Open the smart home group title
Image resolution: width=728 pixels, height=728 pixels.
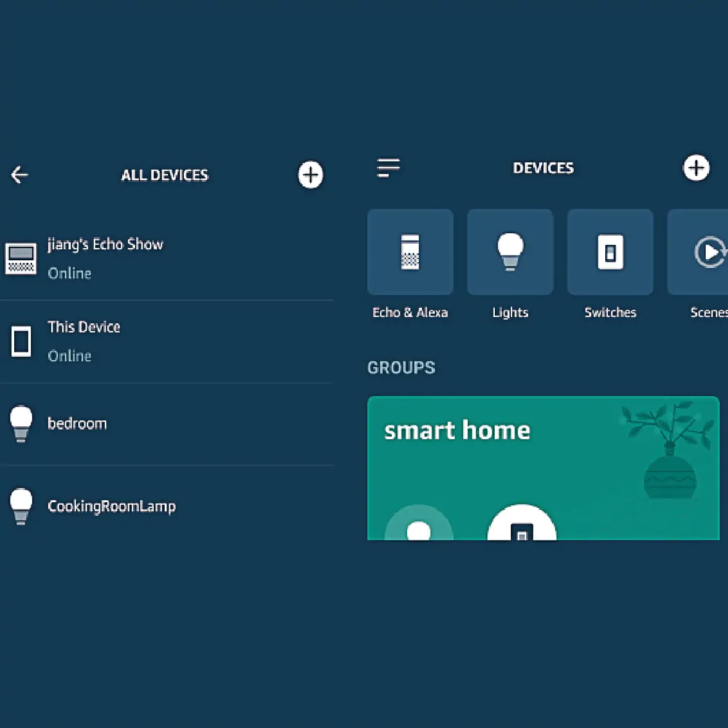pos(457,431)
